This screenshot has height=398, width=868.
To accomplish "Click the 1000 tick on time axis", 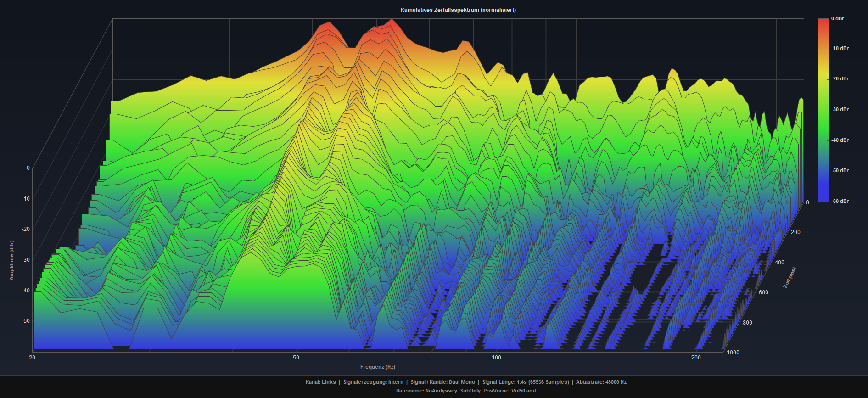I will click(x=733, y=353).
